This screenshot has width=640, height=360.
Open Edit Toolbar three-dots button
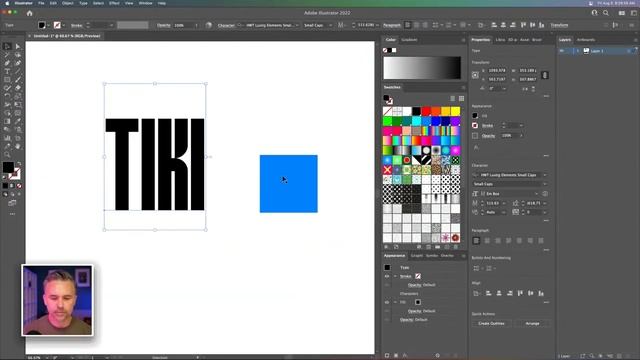(x=12, y=214)
